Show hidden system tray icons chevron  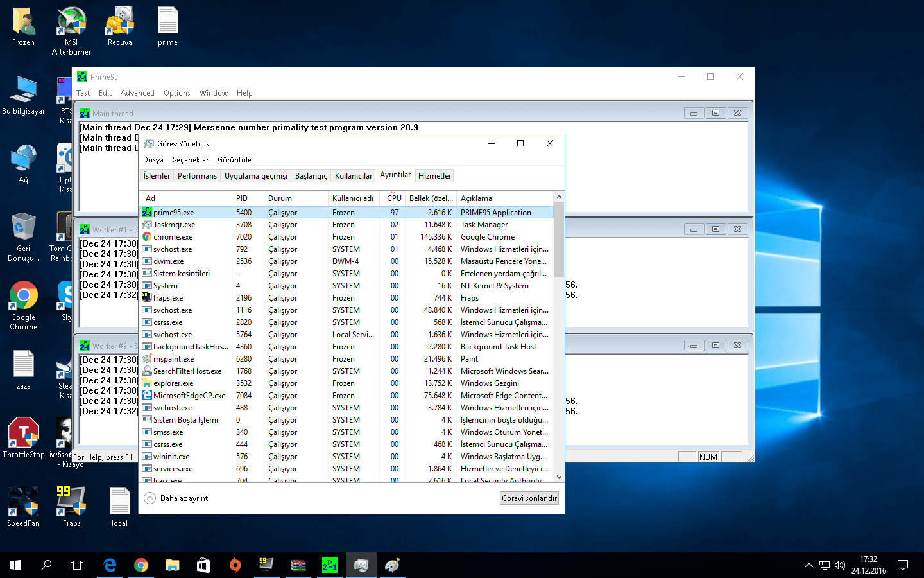pyautogui.click(x=809, y=565)
